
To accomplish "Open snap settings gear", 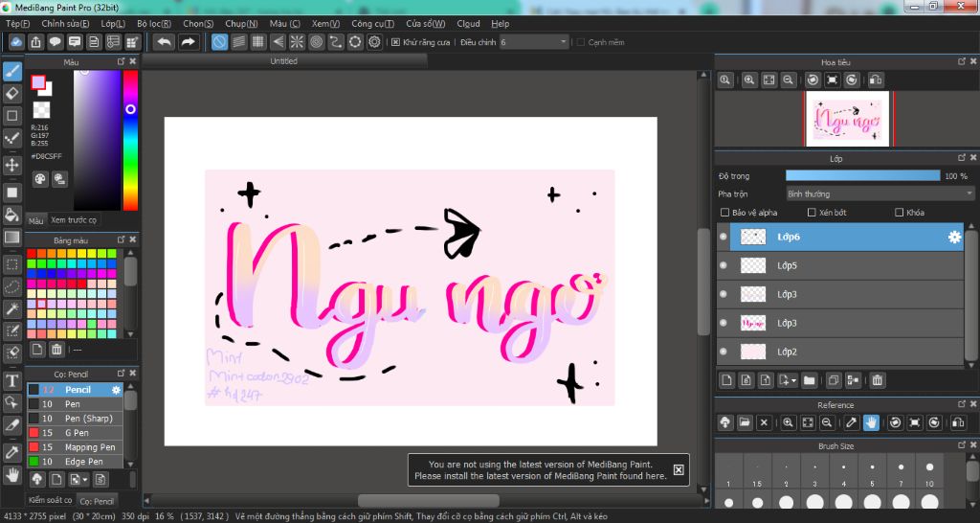I will [374, 42].
